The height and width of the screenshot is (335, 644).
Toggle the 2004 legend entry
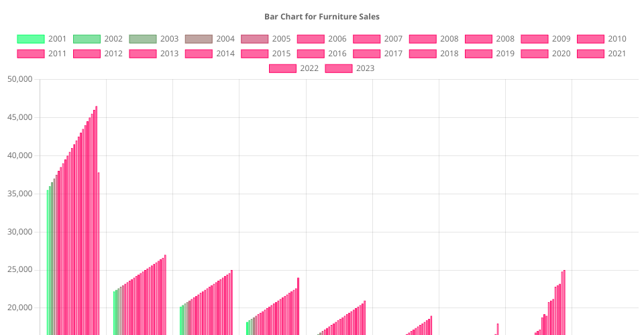[211, 39]
